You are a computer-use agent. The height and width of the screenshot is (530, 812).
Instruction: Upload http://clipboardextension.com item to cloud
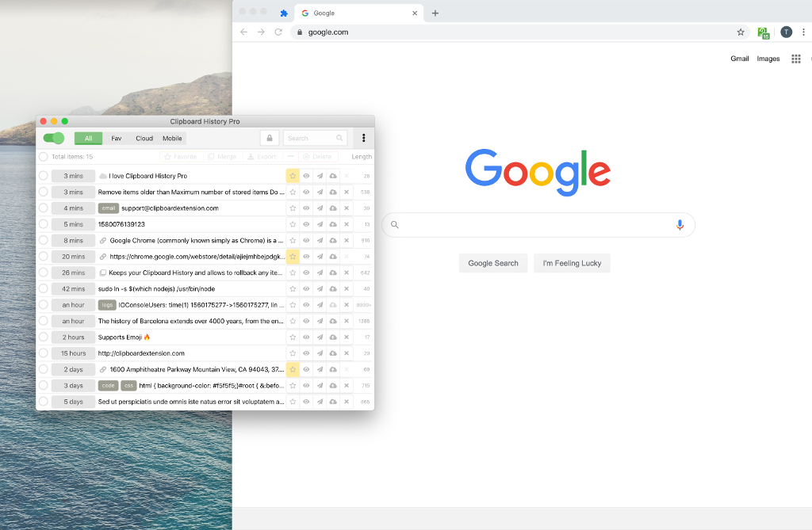tap(333, 353)
